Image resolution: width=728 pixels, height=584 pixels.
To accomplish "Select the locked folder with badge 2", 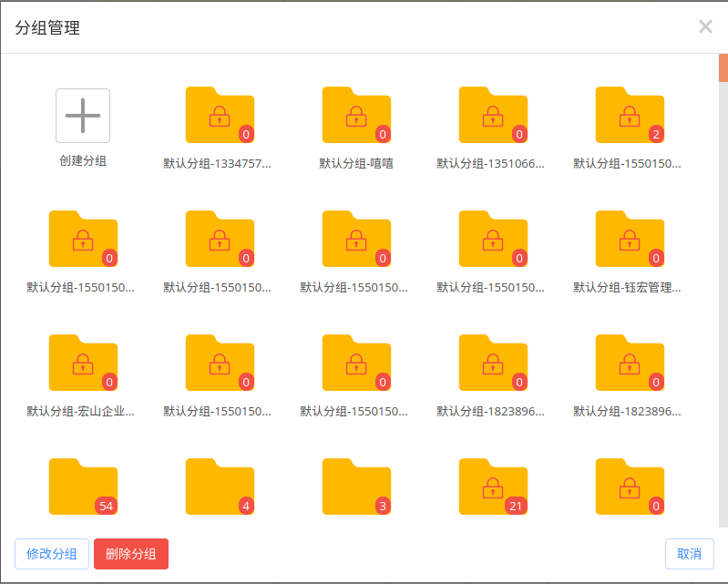I will pos(630,115).
